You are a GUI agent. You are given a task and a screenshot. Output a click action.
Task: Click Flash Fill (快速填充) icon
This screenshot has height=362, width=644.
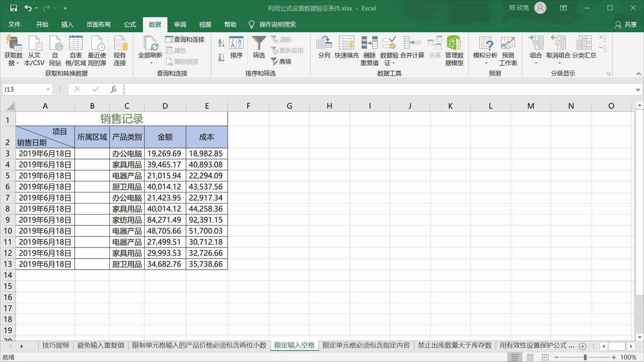(346, 44)
